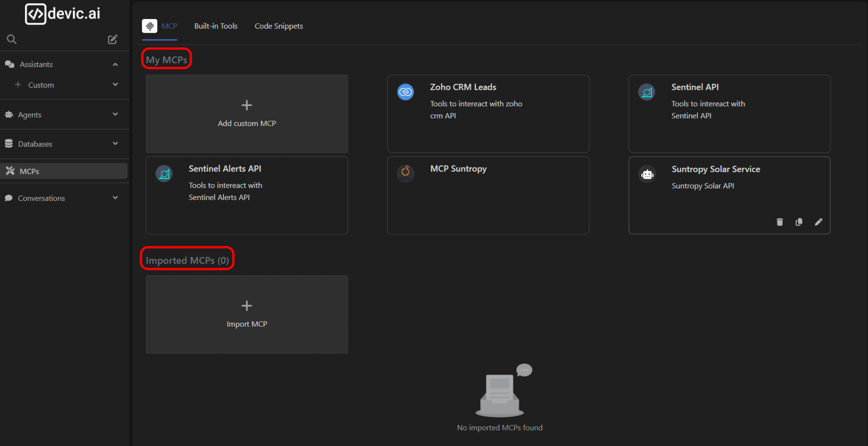The height and width of the screenshot is (446, 868).
Task: Select the Custom sidebar item
Action: 41,85
